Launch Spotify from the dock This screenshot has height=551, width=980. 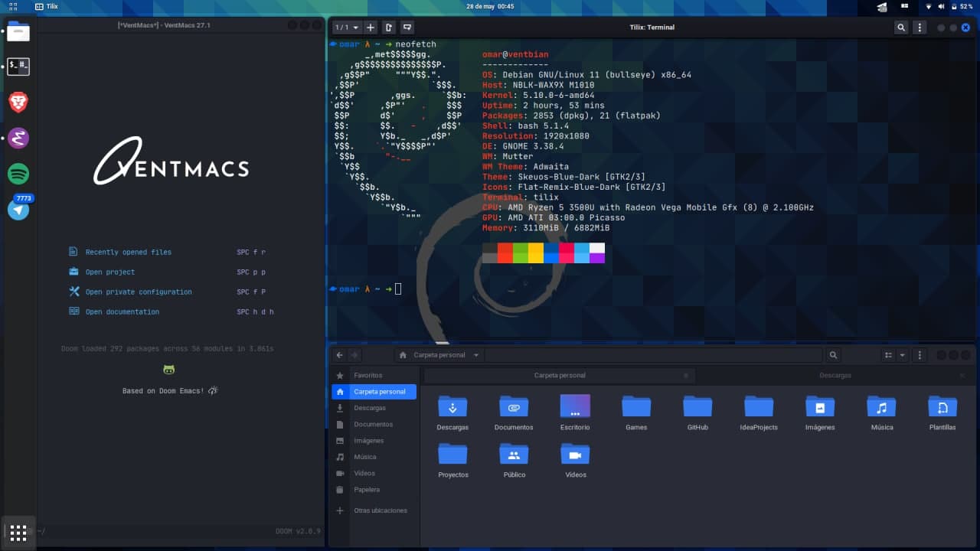point(18,174)
